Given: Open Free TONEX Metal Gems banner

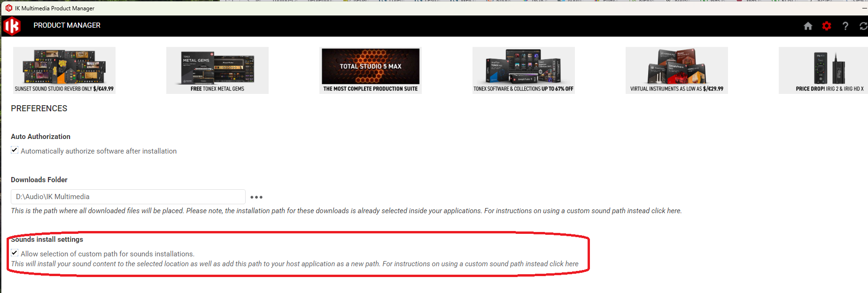Looking at the screenshot, I should click(x=217, y=70).
